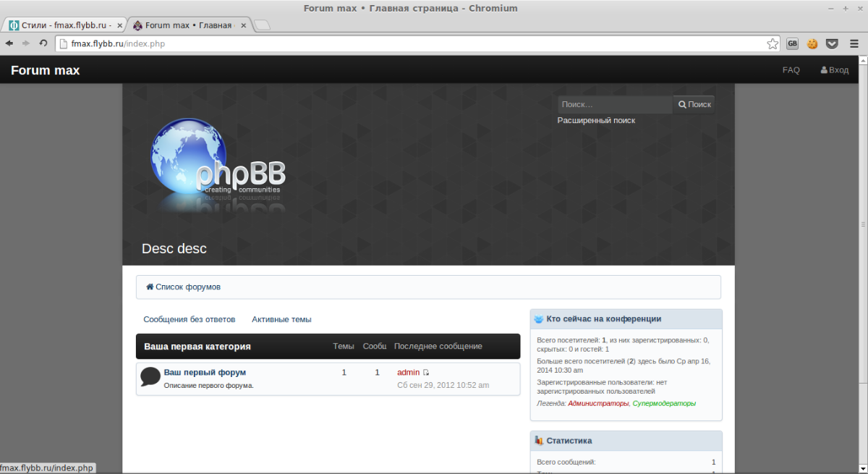Switch to the 'Стили - fmax.flybb.ru' tab

[66, 25]
